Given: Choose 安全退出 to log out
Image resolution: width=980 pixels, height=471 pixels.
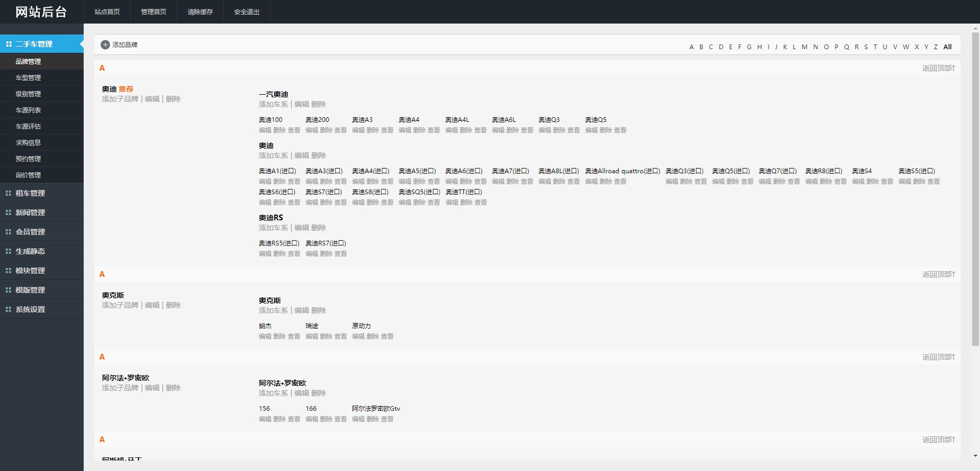Looking at the screenshot, I should point(247,12).
